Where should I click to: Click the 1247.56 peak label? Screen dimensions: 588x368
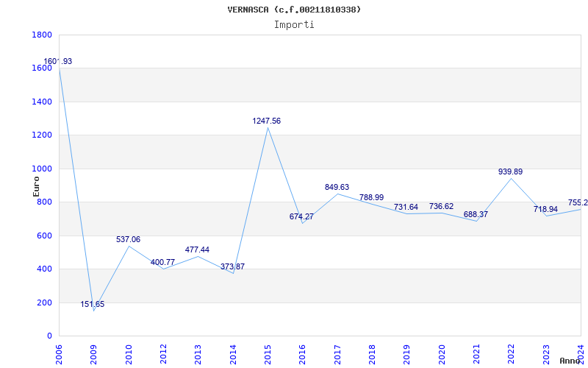(x=267, y=121)
